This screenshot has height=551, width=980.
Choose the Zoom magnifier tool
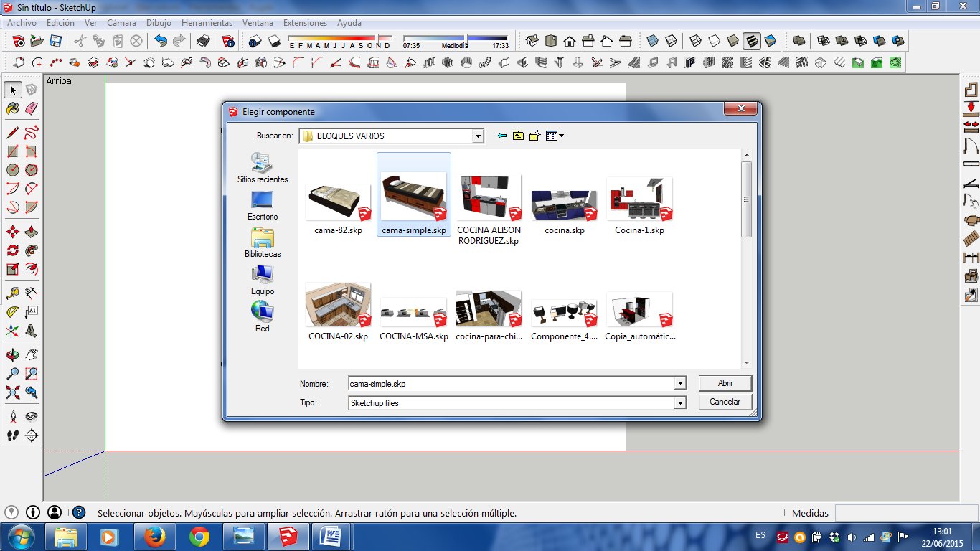click(13, 374)
